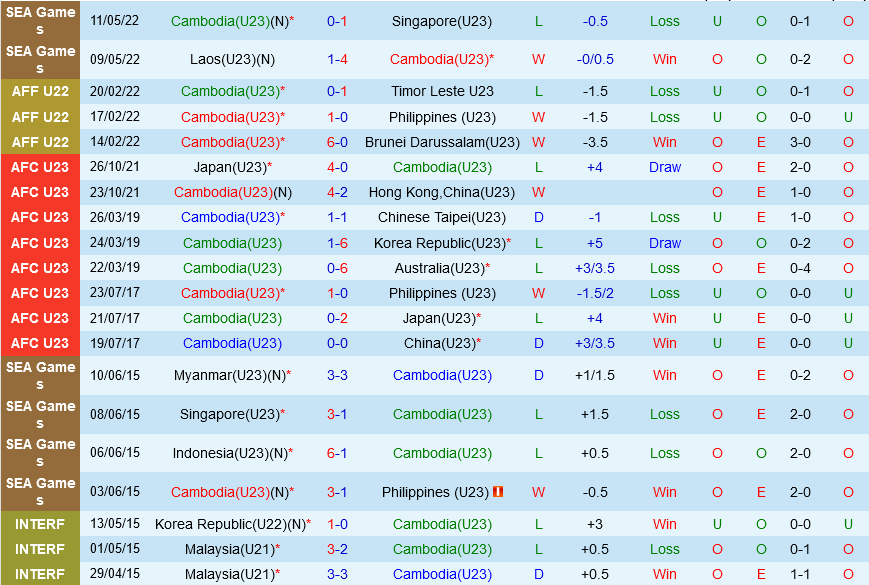
Task: Click the 1-4 score for Laos vs Cambodia
Action: click(337, 59)
